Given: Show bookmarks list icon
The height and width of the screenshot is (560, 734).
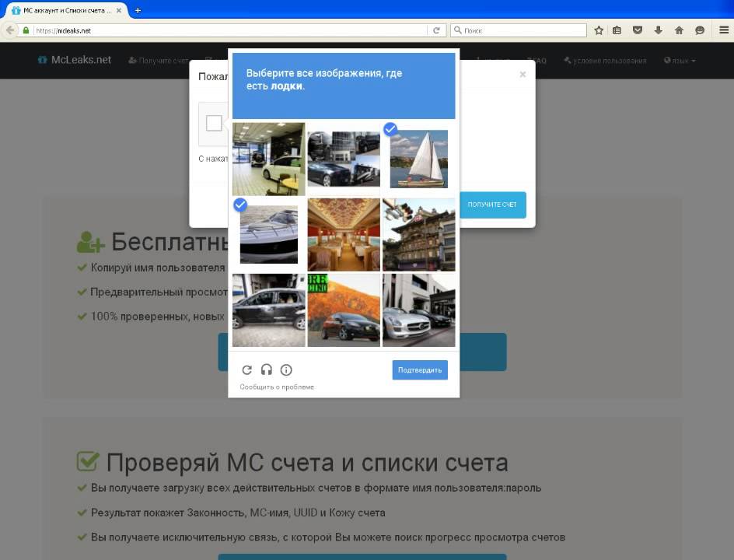Looking at the screenshot, I should [x=617, y=30].
